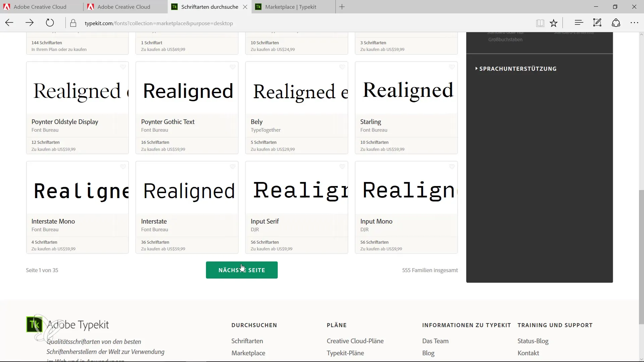Switch to Marketplace | Typekit tab
Screen dimensions: 644x362
[x=290, y=7]
